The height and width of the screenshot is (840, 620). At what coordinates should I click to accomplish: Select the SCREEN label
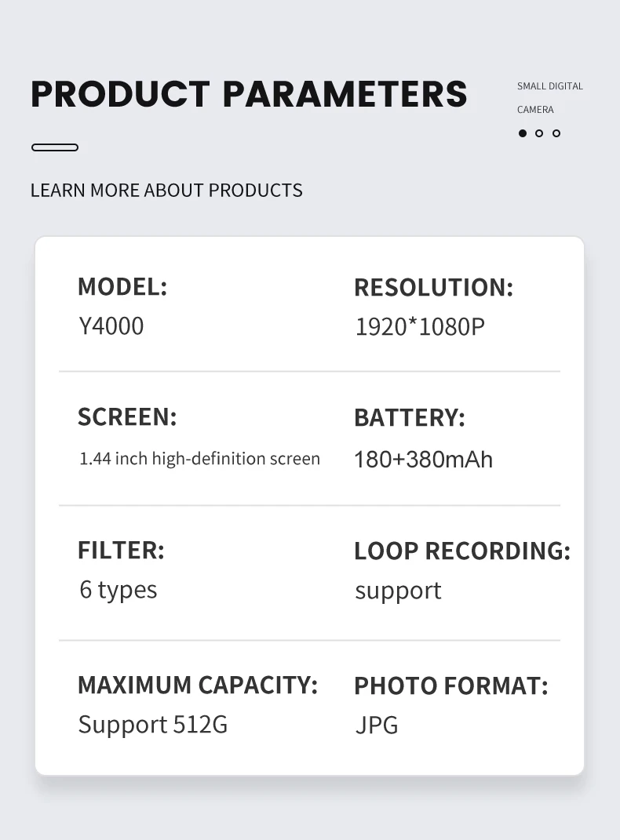coord(127,417)
